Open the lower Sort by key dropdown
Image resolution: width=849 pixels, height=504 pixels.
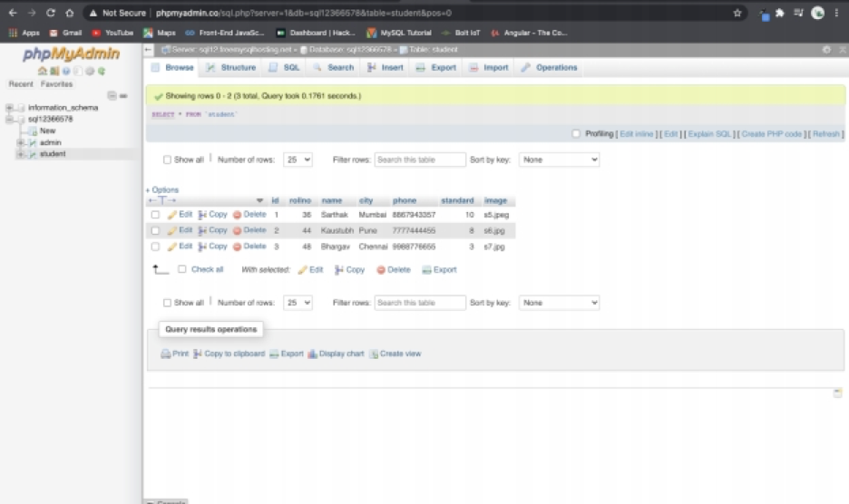point(559,303)
